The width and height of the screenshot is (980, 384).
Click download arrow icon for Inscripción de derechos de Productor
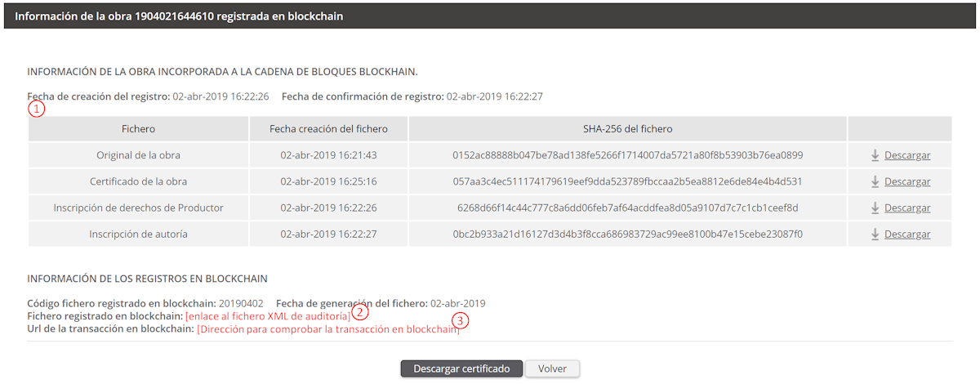(x=875, y=208)
